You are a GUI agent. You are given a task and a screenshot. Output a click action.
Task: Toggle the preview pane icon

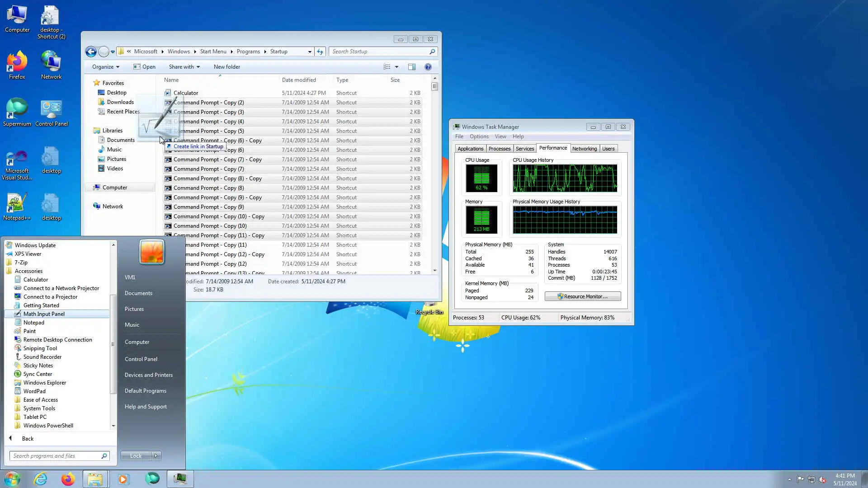pos(411,67)
